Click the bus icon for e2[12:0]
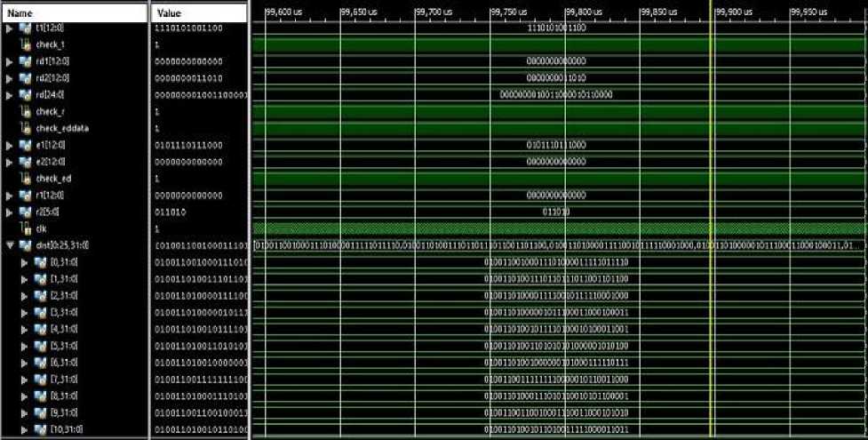Viewport: 868px width, 440px height. click(25, 162)
